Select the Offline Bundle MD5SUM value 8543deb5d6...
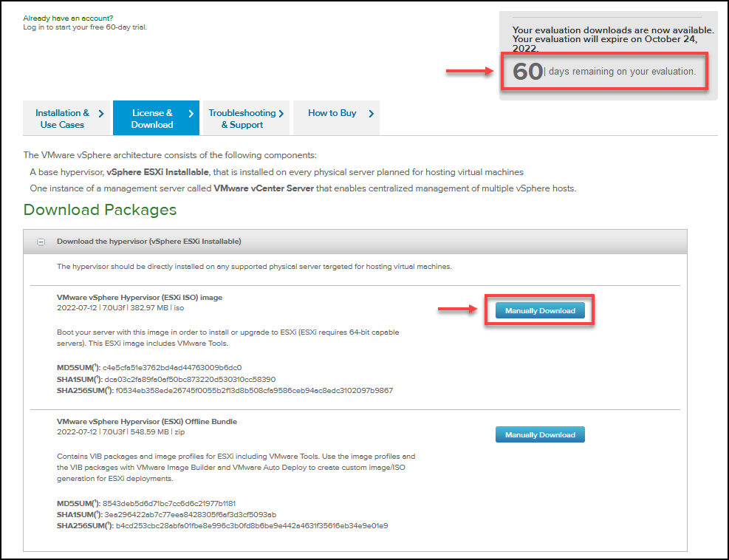Viewport: 729px width, 560px height. coord(169,503)
